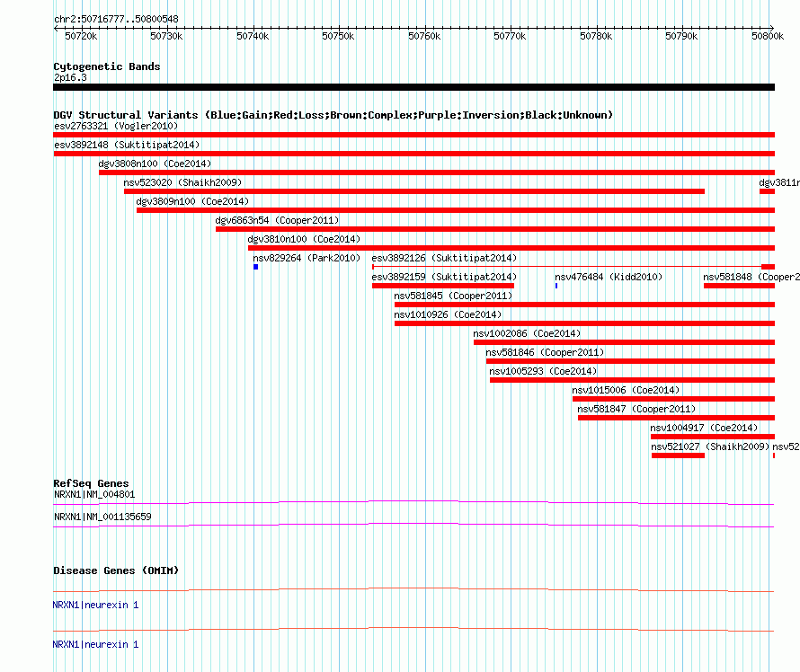Click the RefSeq Genes track heading

(x=91, y=483)
